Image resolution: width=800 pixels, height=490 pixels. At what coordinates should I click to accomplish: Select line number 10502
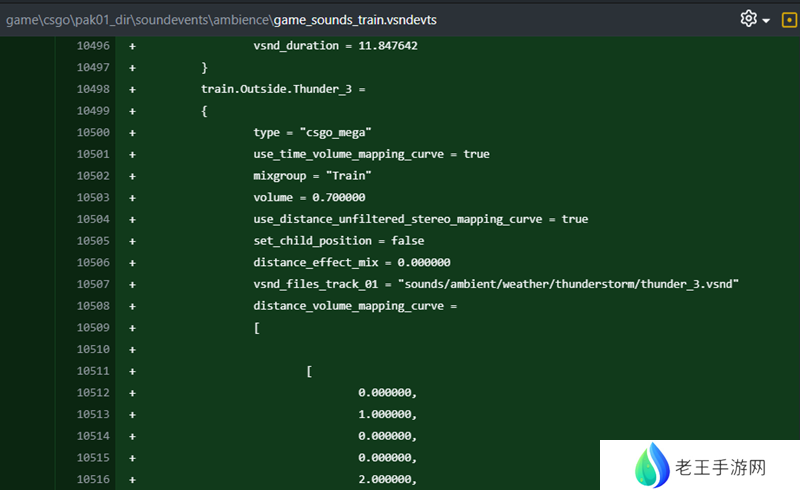(x=92, y=176)
